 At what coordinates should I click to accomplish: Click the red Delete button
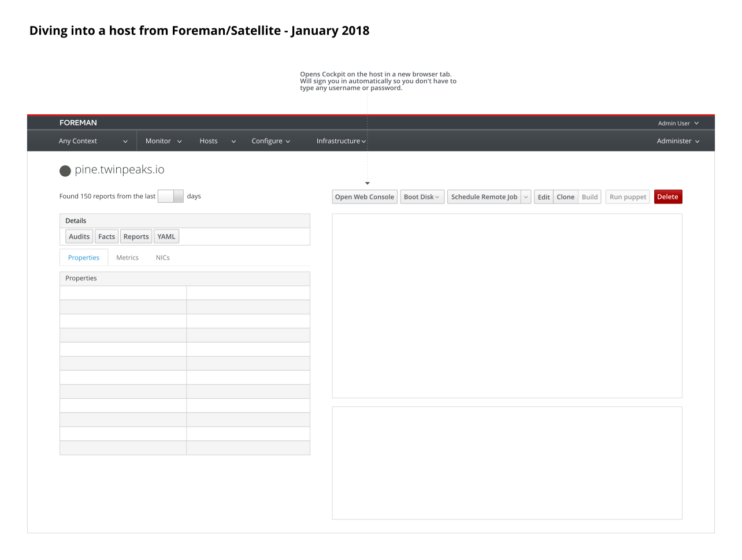668,197
